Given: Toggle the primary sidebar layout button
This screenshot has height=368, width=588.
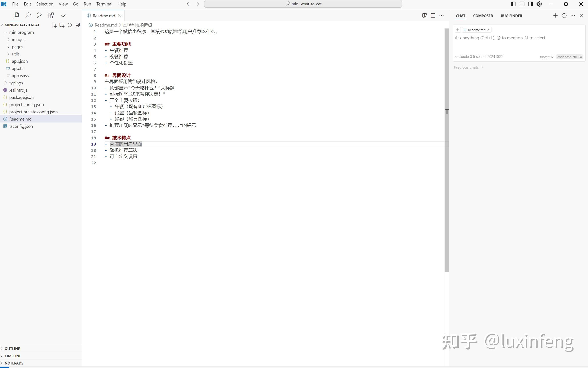Looking at the screenshot, I should tap(513, 4).
